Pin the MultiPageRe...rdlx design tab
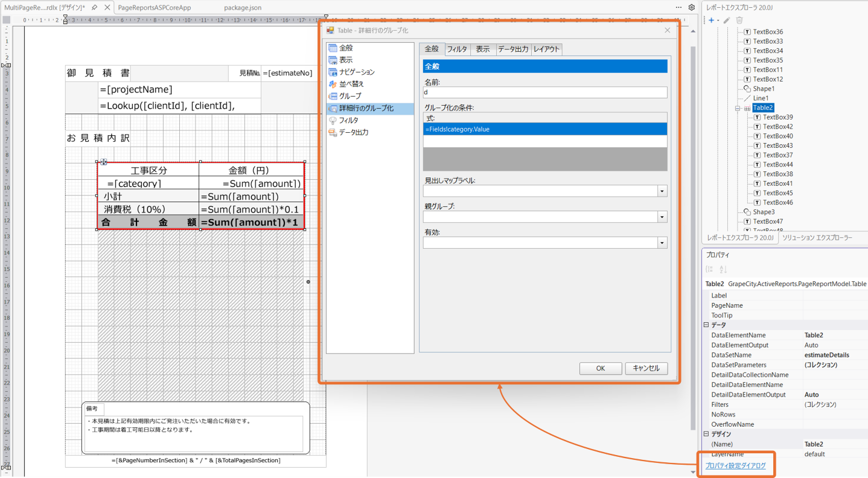The height and width of the screenshot is (478, 868). click(x=94, y=7)
